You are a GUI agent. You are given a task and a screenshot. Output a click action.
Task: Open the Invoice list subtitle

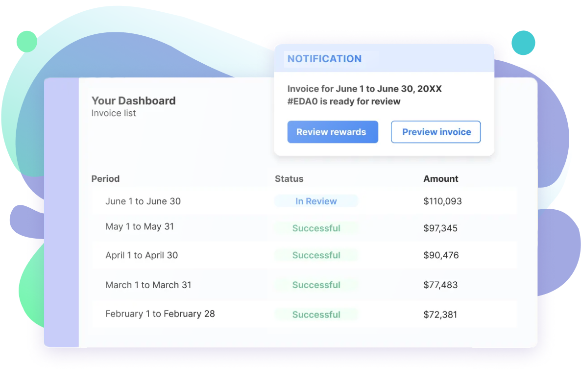point(114,113)
